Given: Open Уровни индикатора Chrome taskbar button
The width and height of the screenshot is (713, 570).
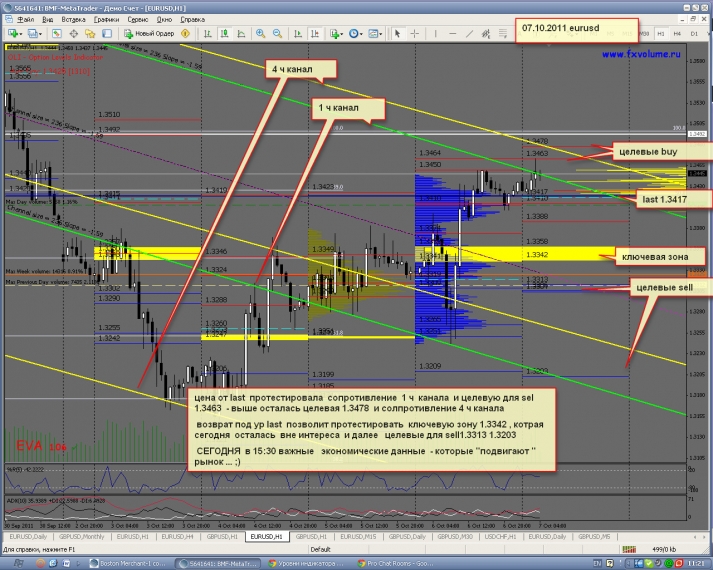Looking at the screenshot, I should 308,564.
